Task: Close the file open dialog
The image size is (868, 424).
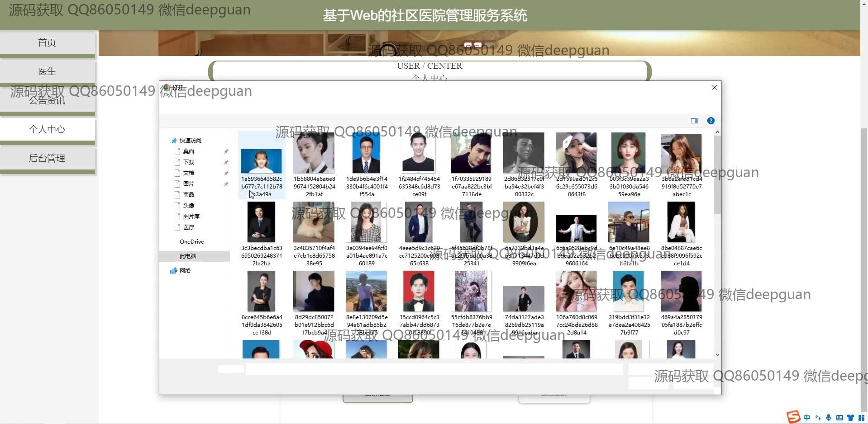Action: pos(714,87)
